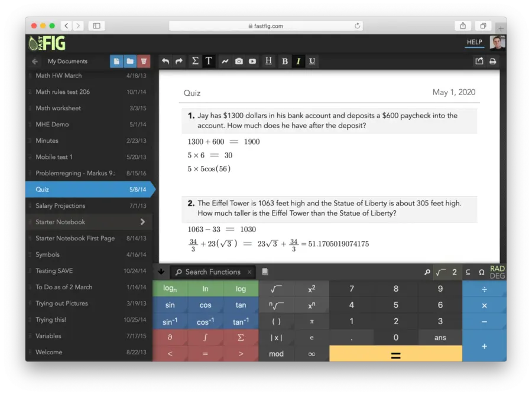Tap the divide operator key
The height and width of the screenshot is (395, 532).
click(x=485, y=289)
